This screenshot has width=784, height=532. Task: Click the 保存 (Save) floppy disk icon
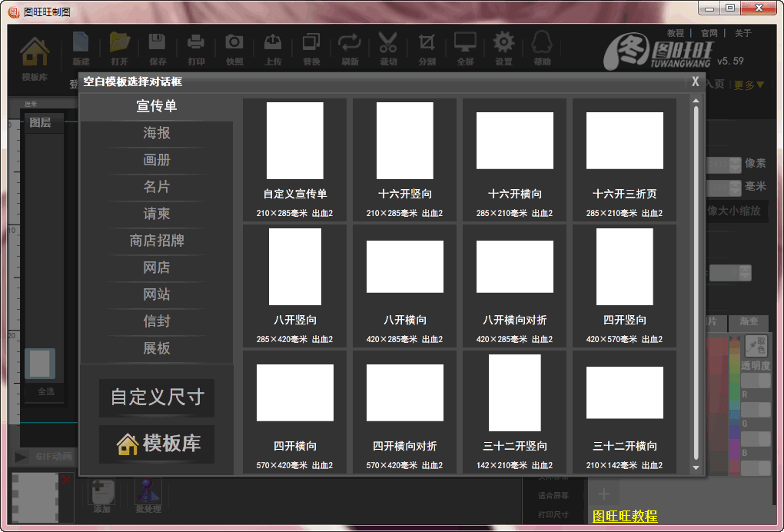click(158, 46)
